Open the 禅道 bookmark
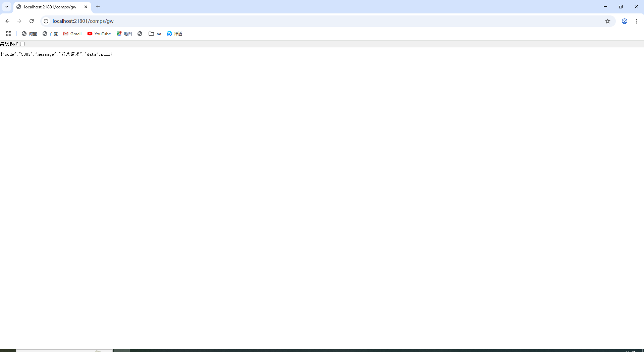 point(174,34)
